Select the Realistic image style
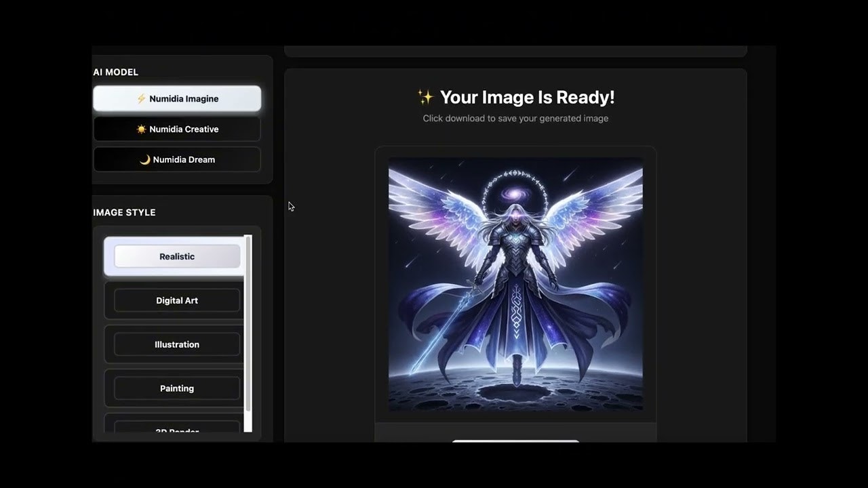Viewport: 868px width, 488px height. pos(177,256)
